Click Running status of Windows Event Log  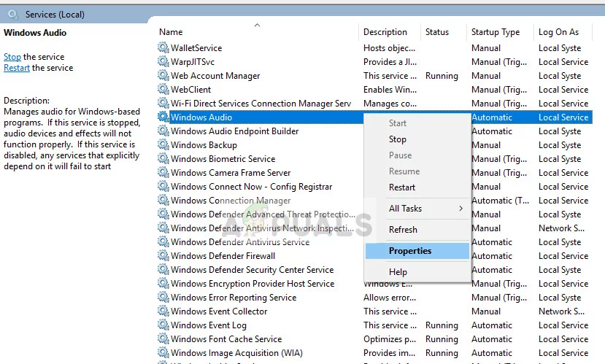tap(442, 325)
